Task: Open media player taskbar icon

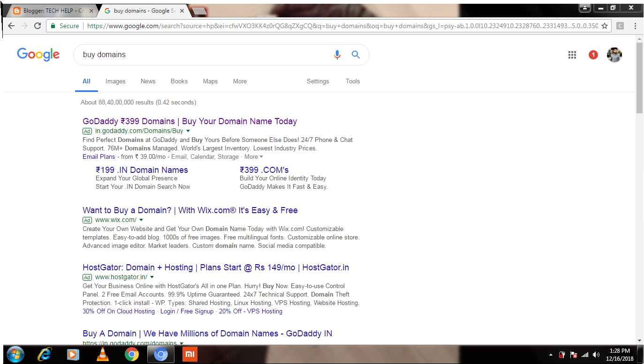Action: click(x=73, y=355)
